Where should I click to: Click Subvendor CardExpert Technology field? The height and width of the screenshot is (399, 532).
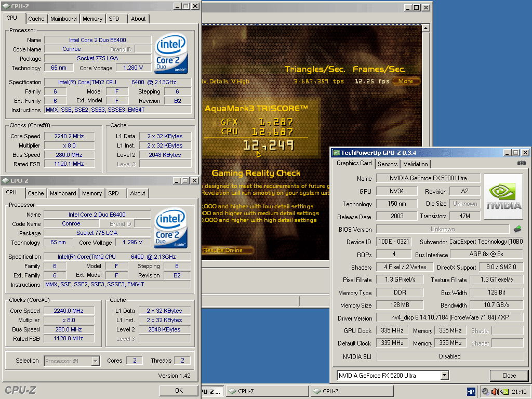[486, 242]
